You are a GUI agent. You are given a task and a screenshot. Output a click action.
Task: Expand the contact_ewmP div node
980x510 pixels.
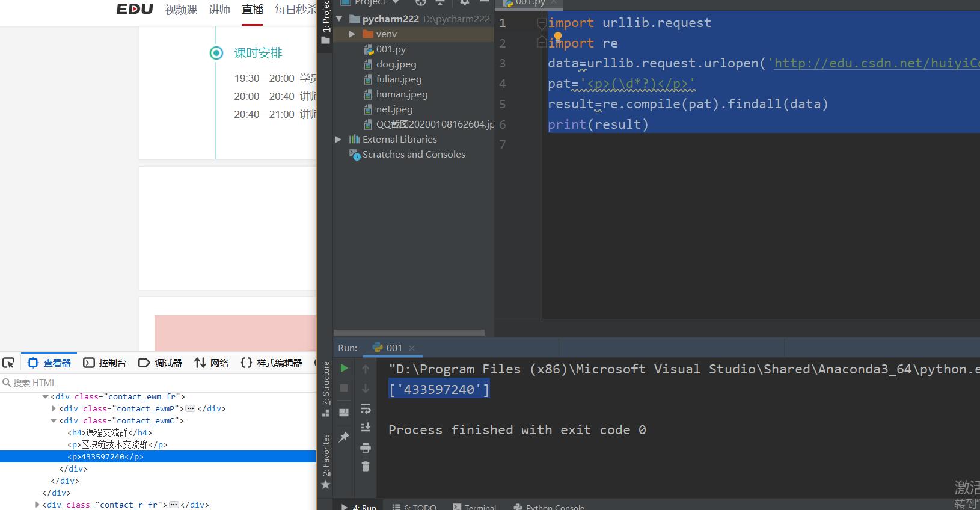(54, 408)
